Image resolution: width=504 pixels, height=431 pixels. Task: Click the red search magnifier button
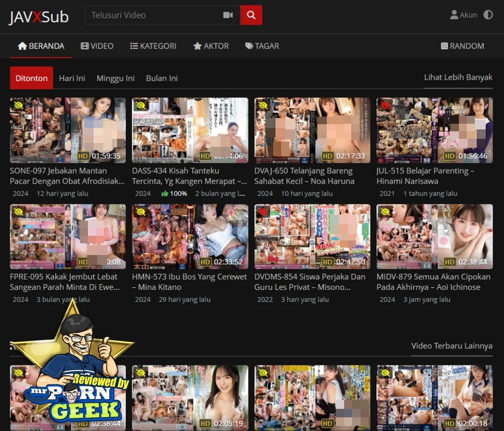point(251,15)
